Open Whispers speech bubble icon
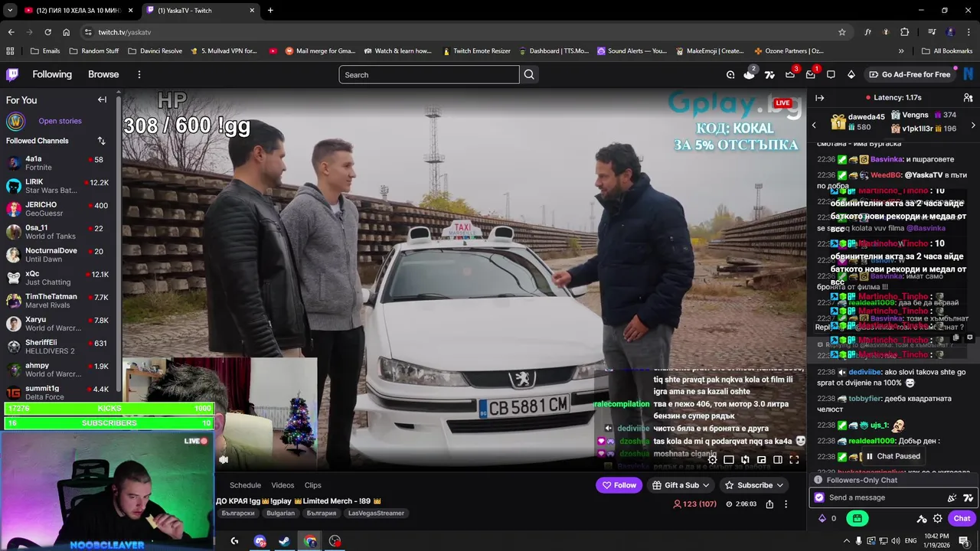The image size is (980, 551). pos(831,74)
